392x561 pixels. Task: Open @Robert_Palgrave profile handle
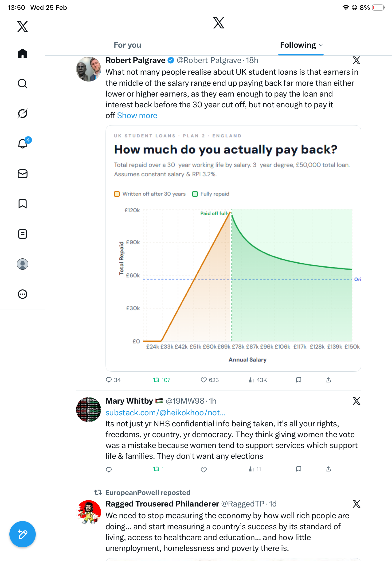209,60
